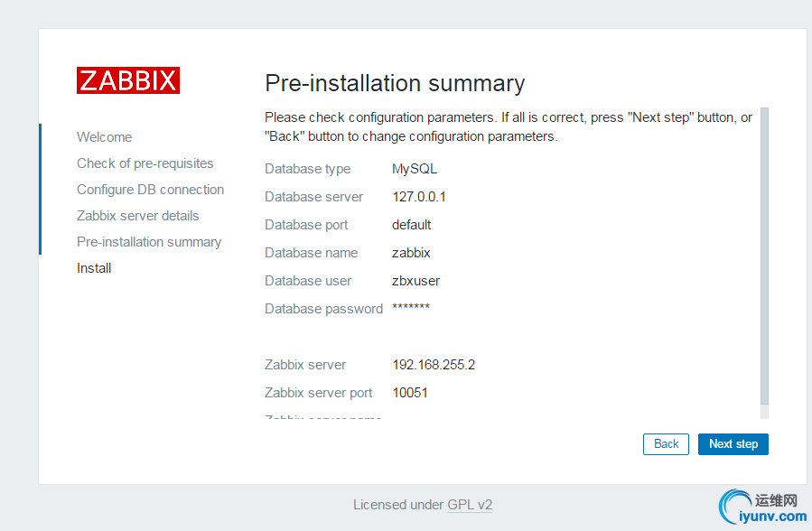Click the Database type value MySQL
This screenshot has height=531, width=812.
[x=415, y=169]
